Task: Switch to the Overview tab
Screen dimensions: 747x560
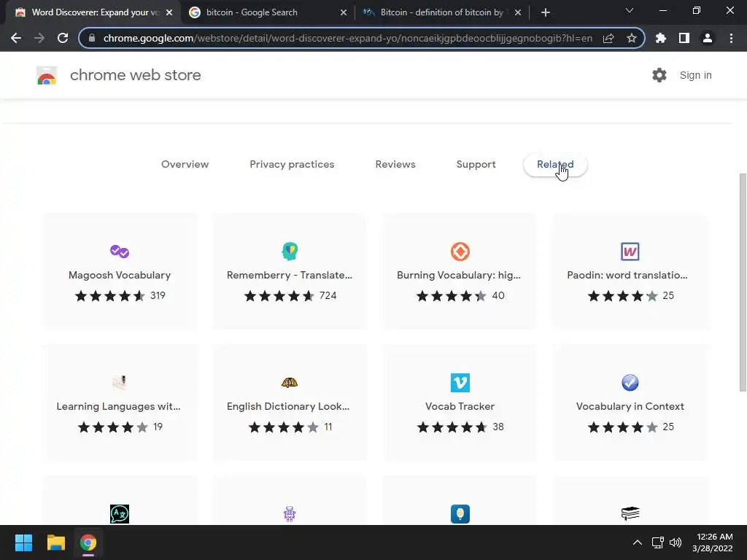Action: tap(185, 164)
